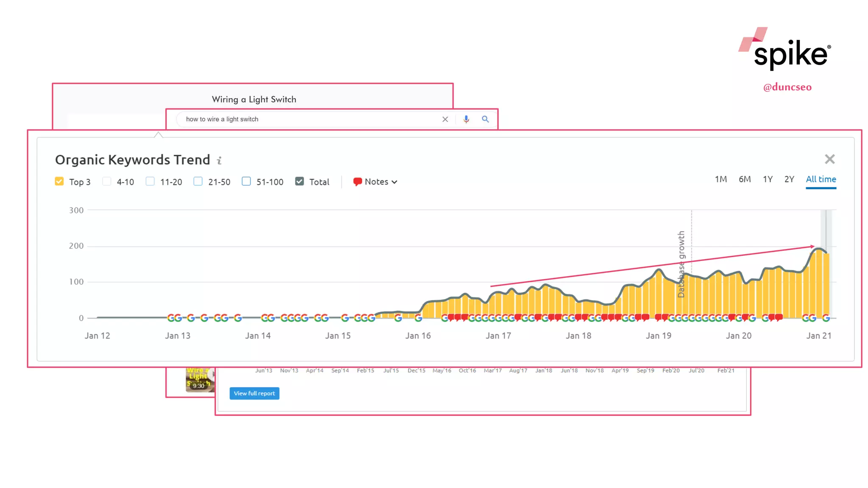868x488 pixels.
Task: Switch to the 1M time range
Action: pyautogui.click(x=721, y=179)
